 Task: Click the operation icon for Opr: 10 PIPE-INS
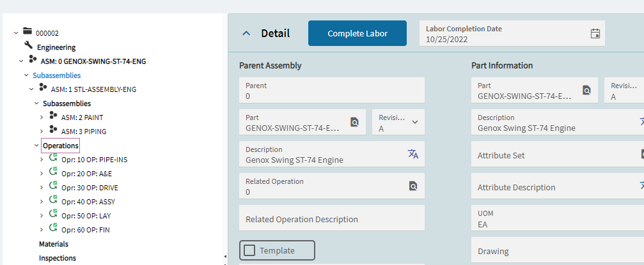pyautogui.click(x=53, y=158)
